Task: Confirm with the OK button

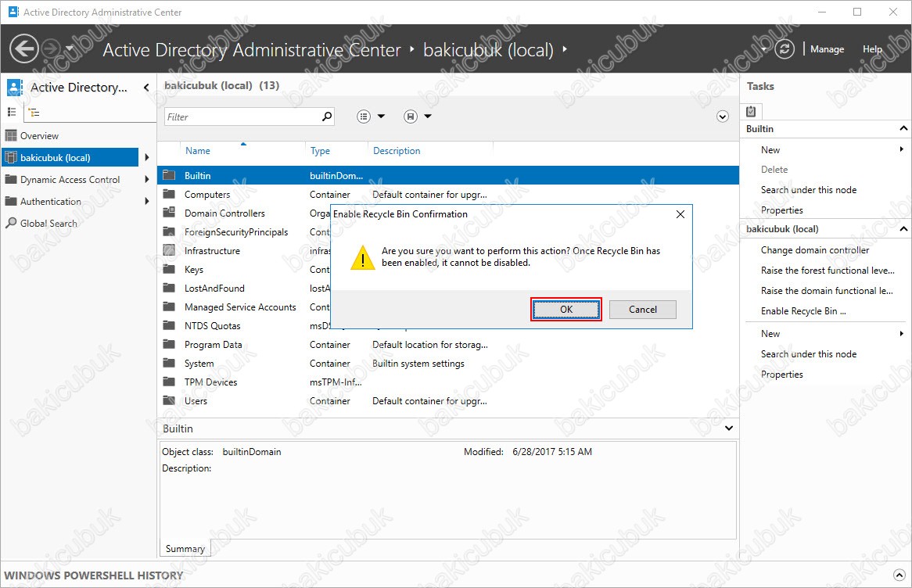Action: point(566,310)
